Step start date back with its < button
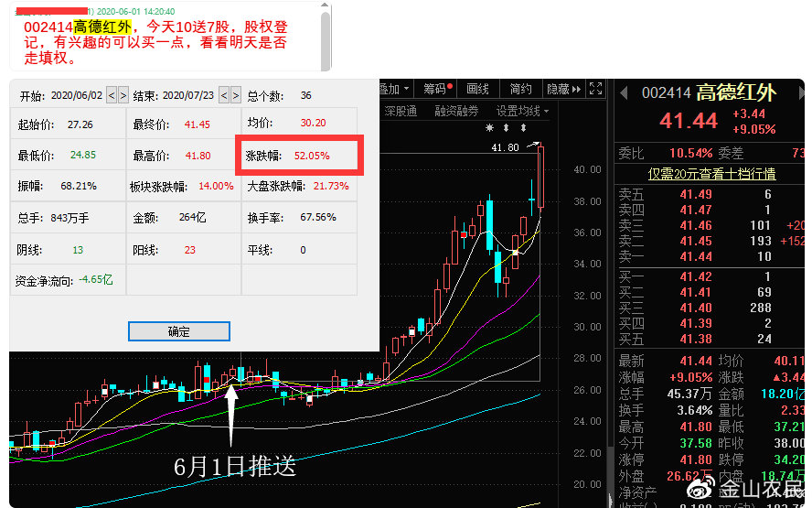 tap(112, 95)
